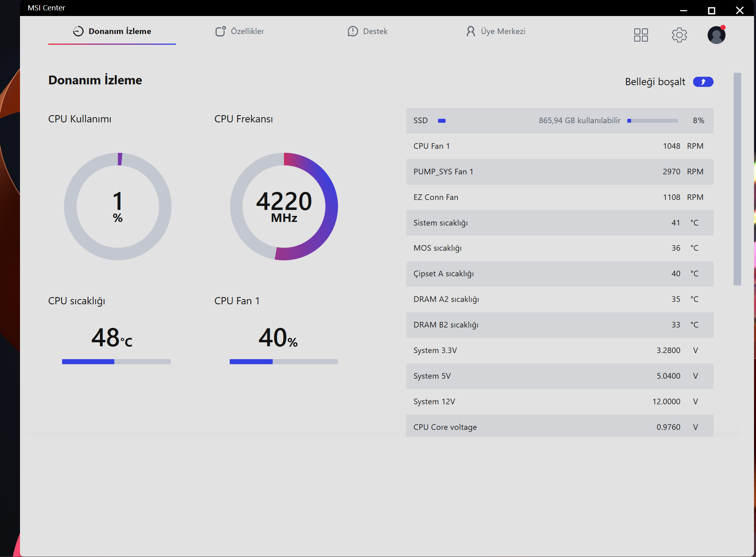Go to the Üye Merkezi tab
Screen dimensions: 756x557
(x=496, y=31)
